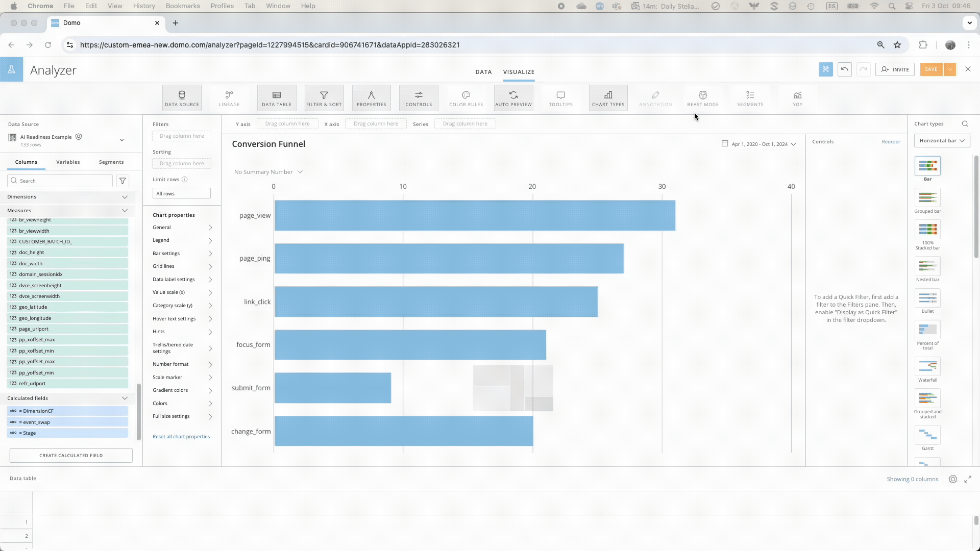
Task: Click Create Calculated Field button
Action: click(x=71, y=456)
